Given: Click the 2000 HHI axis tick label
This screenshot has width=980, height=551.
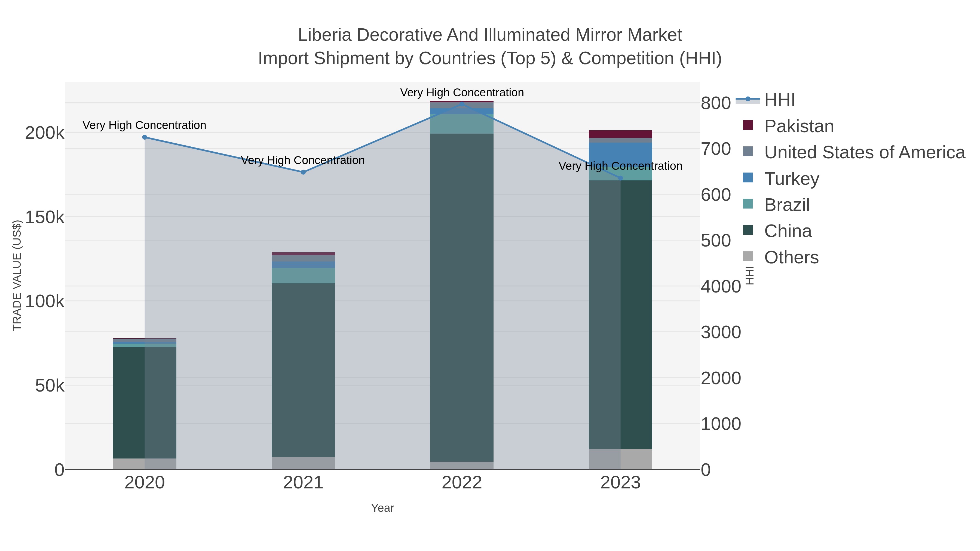Looking at the screenshot, I should click(x=721, y=378).
